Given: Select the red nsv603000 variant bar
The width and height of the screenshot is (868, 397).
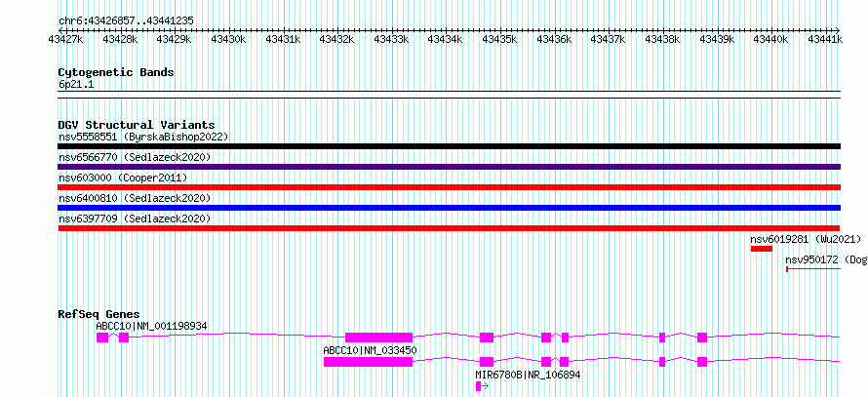Looking at the screenshot, I should 449,187.
